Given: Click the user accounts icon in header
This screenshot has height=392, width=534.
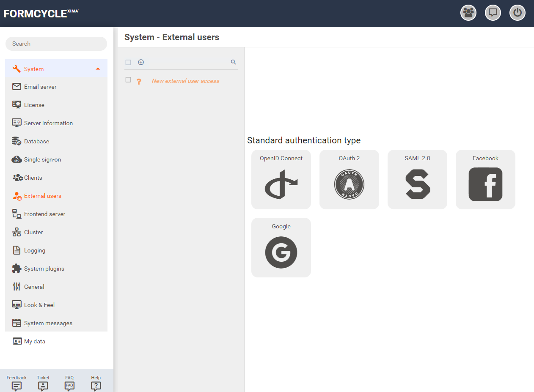Looking at the screenshot, I should [x=468, y=13].
